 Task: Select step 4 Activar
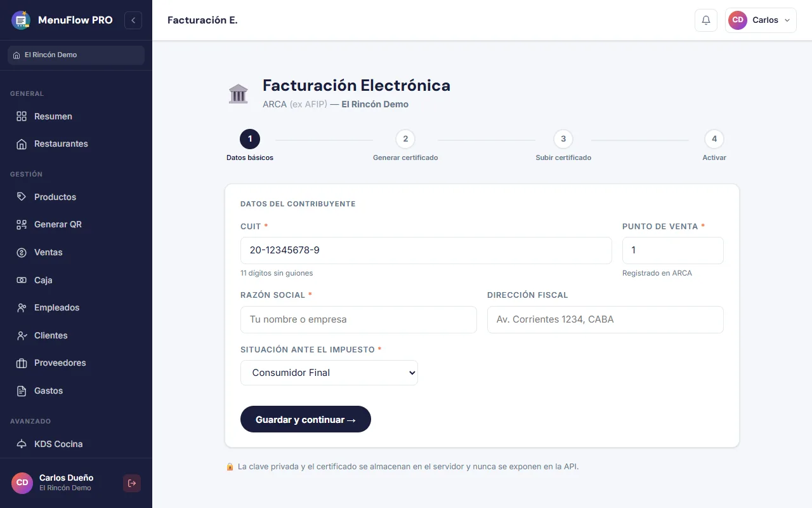click(714, 145)
